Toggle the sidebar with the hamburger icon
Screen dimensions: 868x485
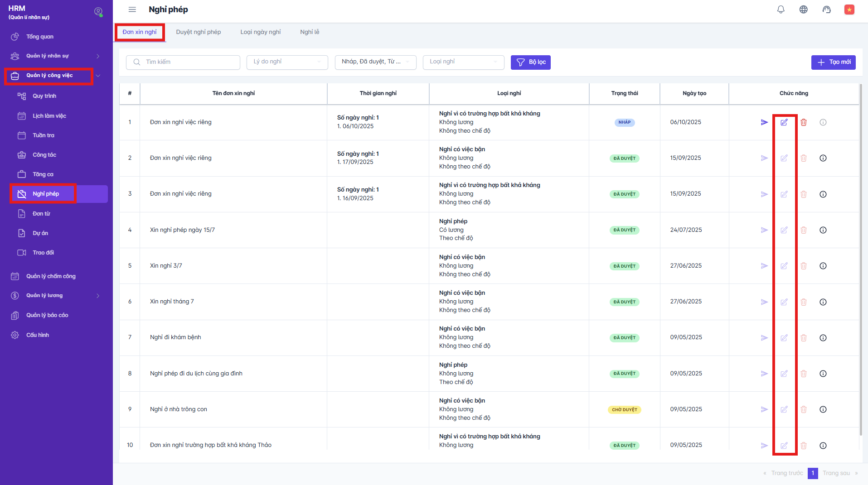pyautogui.click(x=132, y=9)
